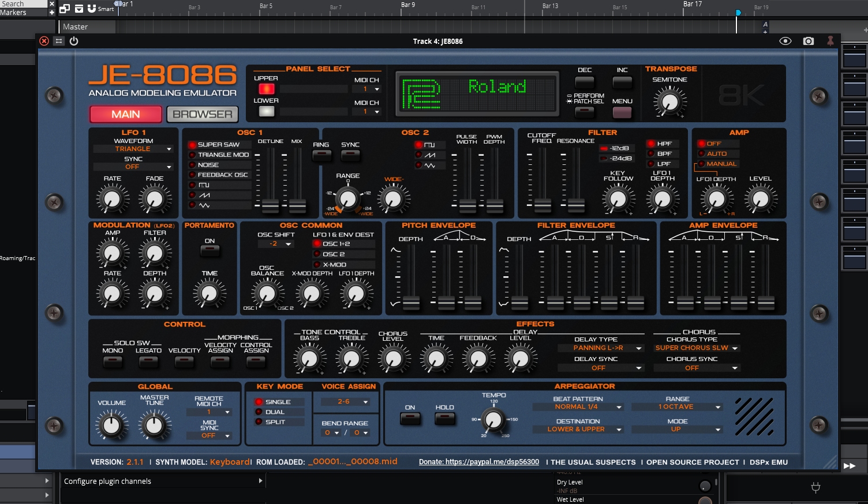Screen dimensions: 868x504
Task: Switch to the MAIN tab
Action: click(126, 114)
